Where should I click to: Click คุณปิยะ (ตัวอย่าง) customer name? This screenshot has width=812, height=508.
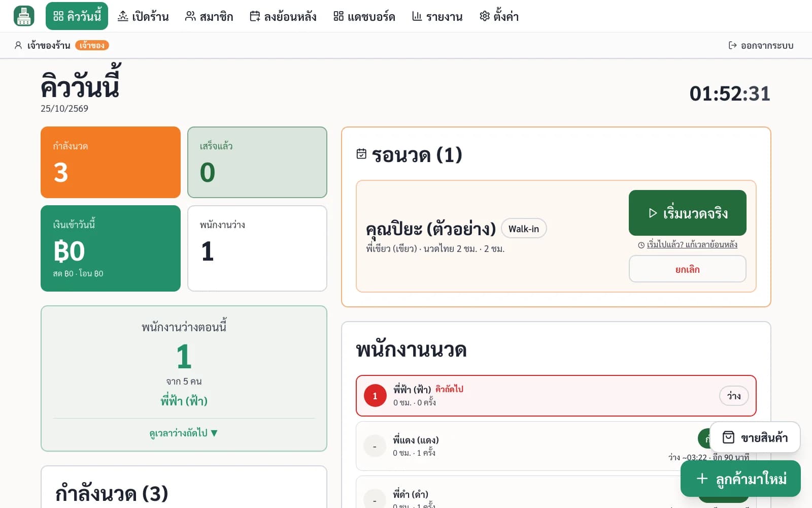coord(431,229)
